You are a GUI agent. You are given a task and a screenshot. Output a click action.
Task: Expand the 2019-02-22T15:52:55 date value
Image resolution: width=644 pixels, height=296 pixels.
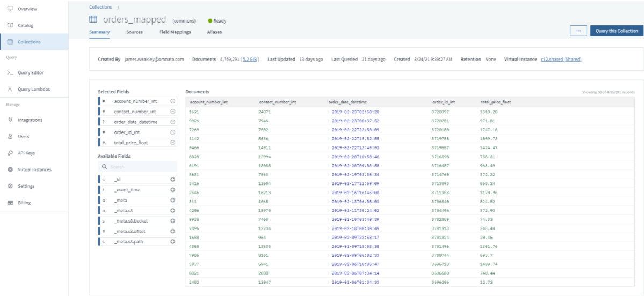tap(329, 138)
